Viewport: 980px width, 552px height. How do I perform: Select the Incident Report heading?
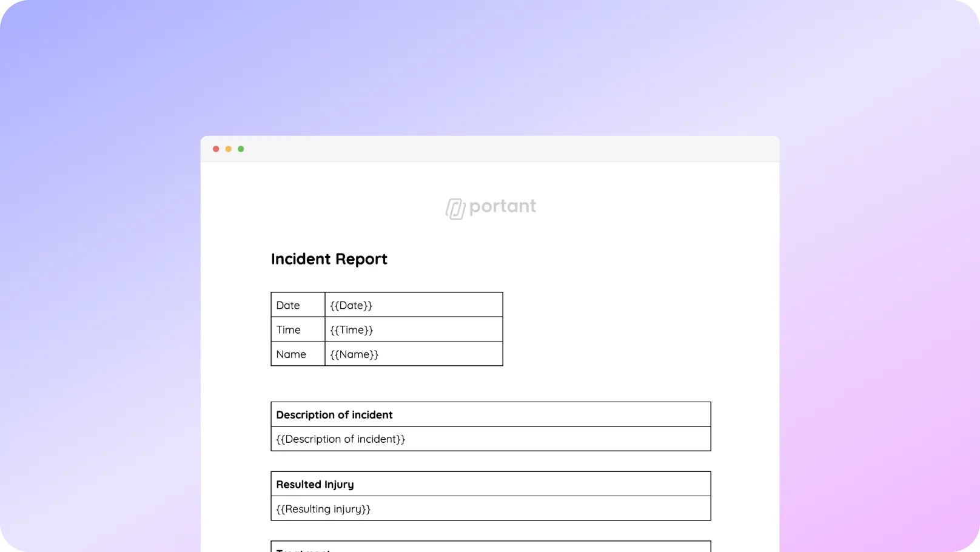click(329, 259)
